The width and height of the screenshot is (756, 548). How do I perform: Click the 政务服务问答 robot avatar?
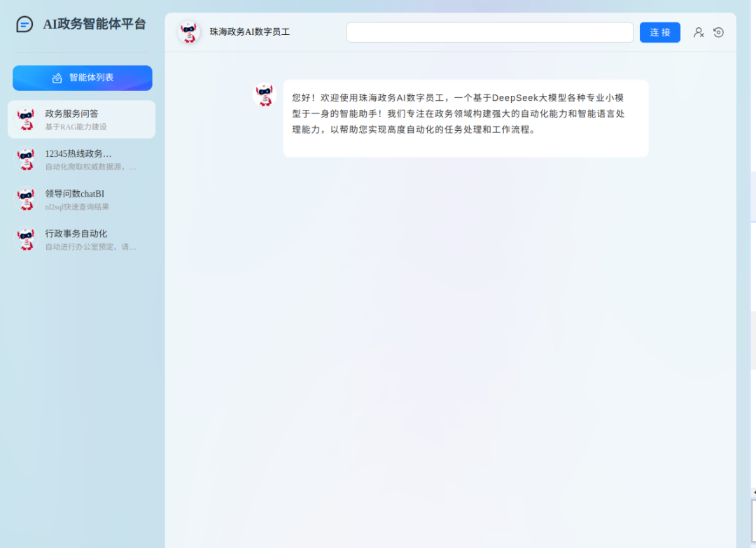27,119
